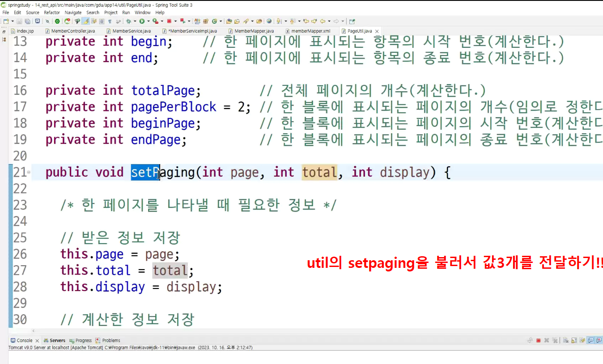Toggle Show Console on standard out
The width and height of the screenshot is (603, 364).
590,340
